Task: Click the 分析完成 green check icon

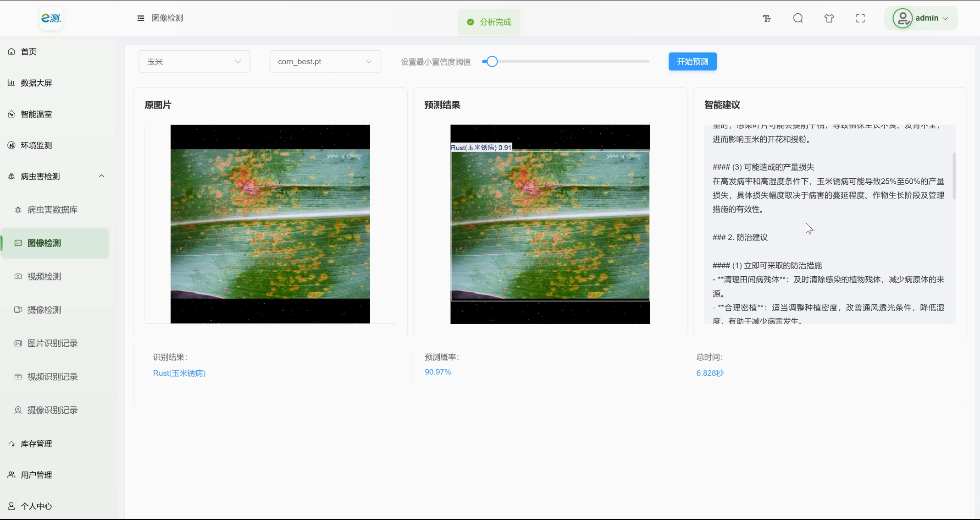Action: pos(470,22)
